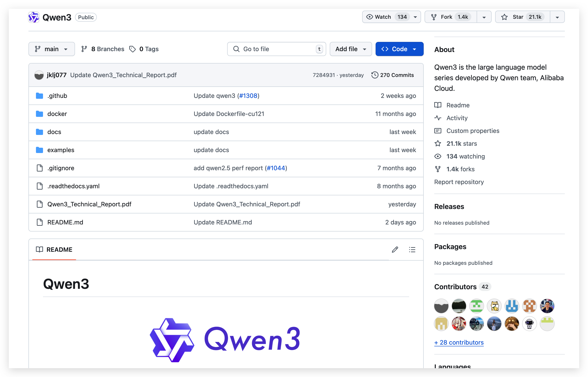The image size is (588, 377).
Task: Edit README with the pencil icon
Action: [395, 250]
